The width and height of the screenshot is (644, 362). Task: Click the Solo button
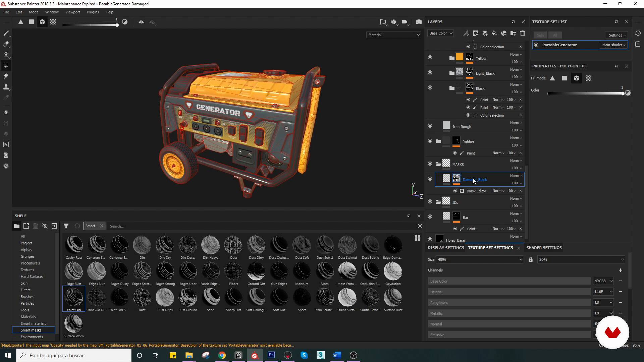pos(540,35)
